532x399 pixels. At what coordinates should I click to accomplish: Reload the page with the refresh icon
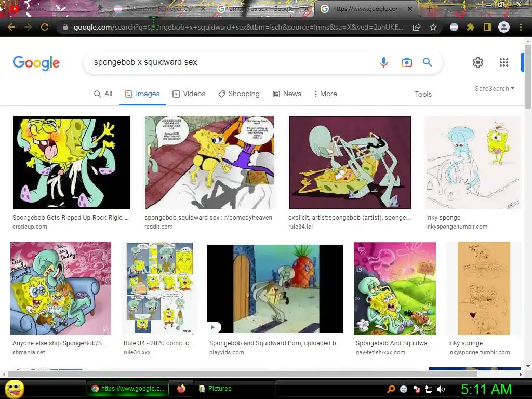(45, 27)
